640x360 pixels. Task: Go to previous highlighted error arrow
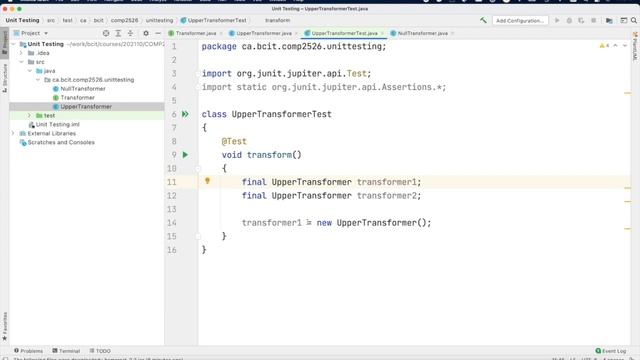(616, 46)
